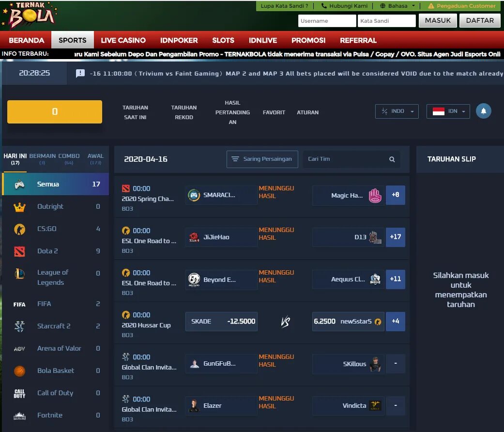Viewport: 504px width, 432px height.
Task: Open the IDNPOKER menu
Action: pos(179,40)
